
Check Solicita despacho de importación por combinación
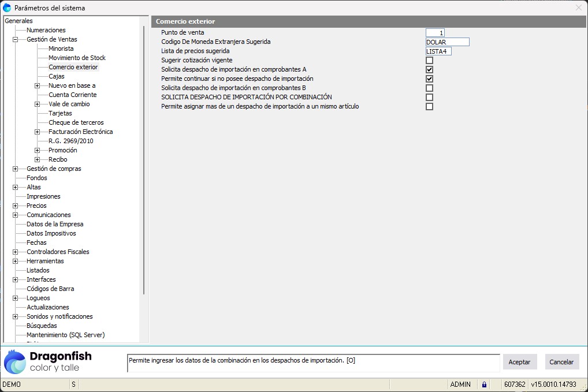click(x=429, y=98)
